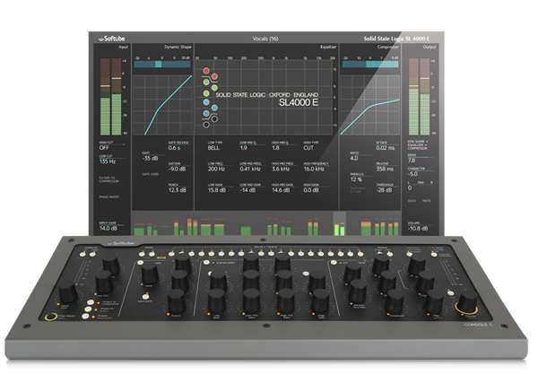The height and width of the screenshot is (392, 538).
Task: Toggle SIDECHAIN FILTERS in the Compressor panel
Action: click(x=358, y=190)
